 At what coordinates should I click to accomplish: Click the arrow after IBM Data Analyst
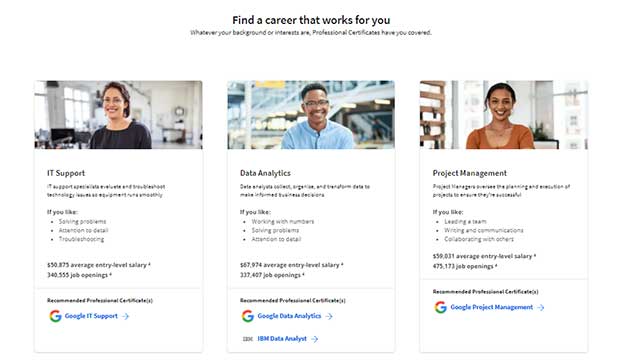[314, 339]
